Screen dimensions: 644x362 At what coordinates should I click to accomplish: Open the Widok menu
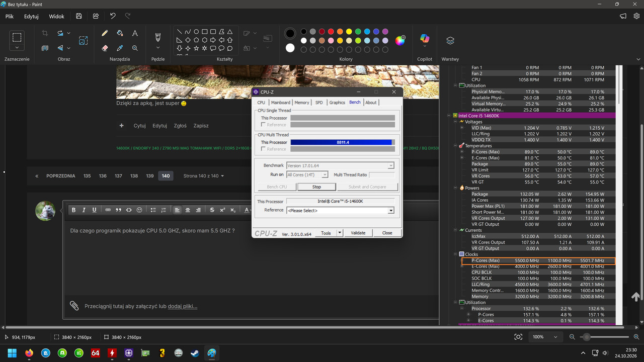click(56, 16)
